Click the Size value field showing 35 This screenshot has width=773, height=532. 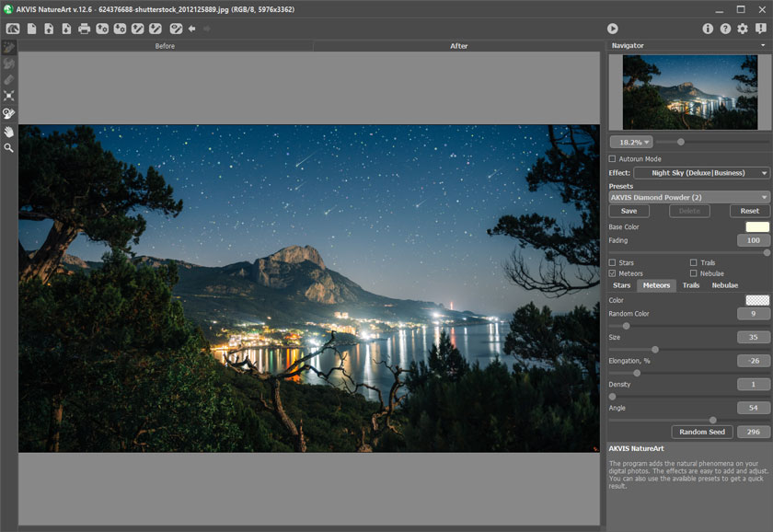tap(754, 337)
